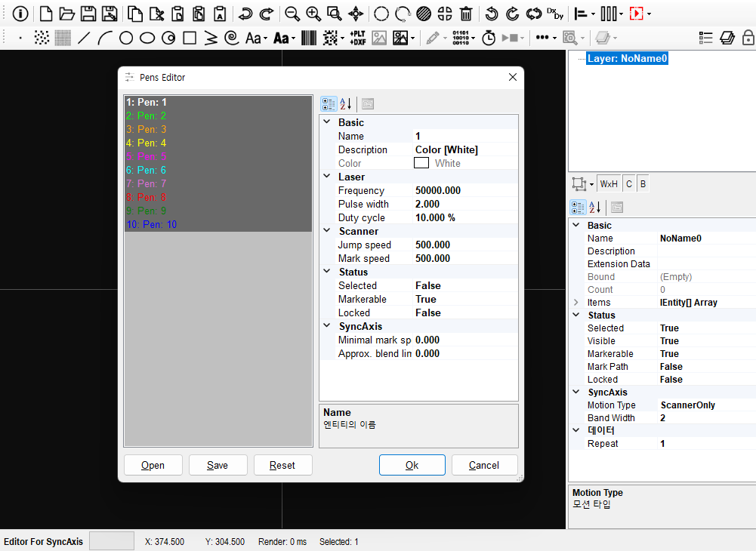
Task: Select Pen 6 in the pens list
Action: click(218, 170)
